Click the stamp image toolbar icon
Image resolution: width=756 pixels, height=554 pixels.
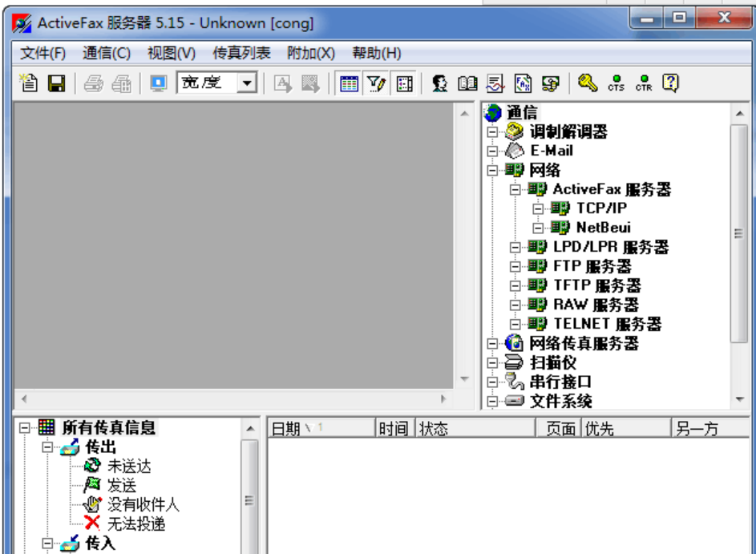pyautogui.click(x=310, y=83)
